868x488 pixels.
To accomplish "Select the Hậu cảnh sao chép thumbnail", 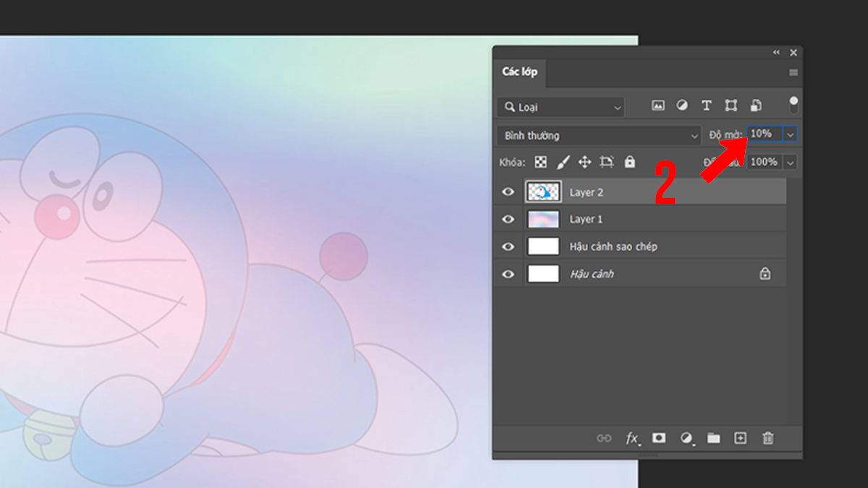I will click(543, 247).
